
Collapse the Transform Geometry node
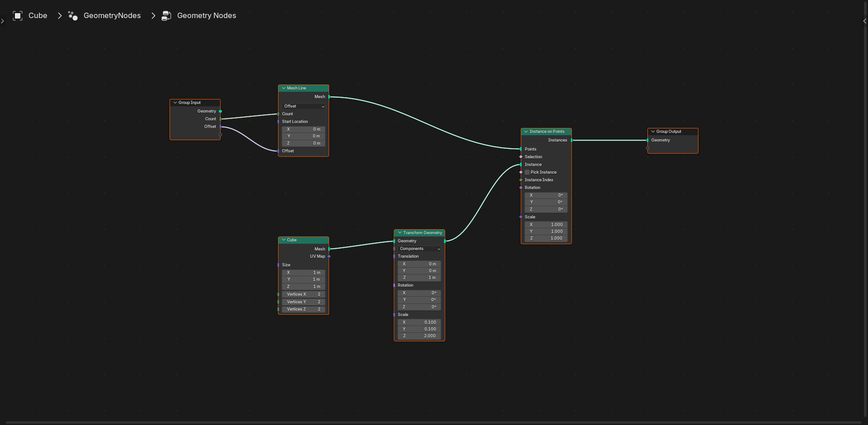coord(400,233)
